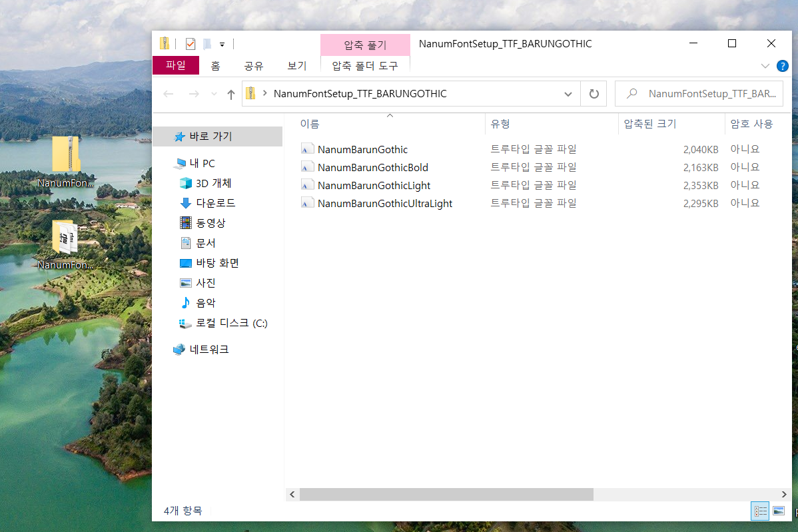Open 바탕 화면 in sidebar
This screenshot has width=798, height=532.
217,263
